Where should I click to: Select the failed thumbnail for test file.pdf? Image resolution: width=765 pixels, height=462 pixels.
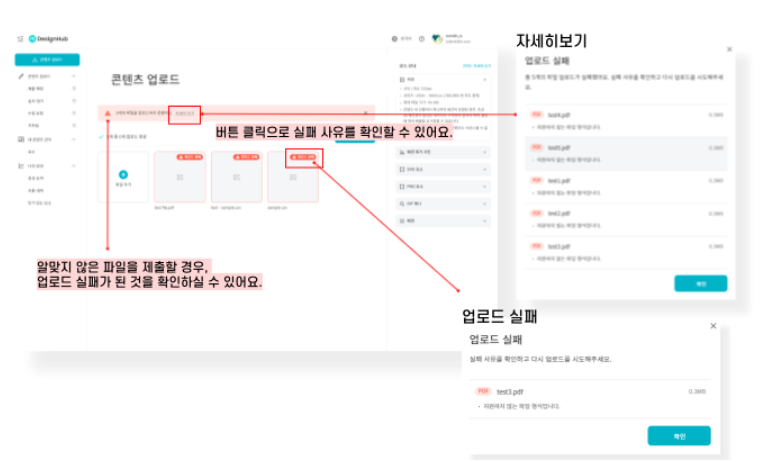click(x=180, y=177)
